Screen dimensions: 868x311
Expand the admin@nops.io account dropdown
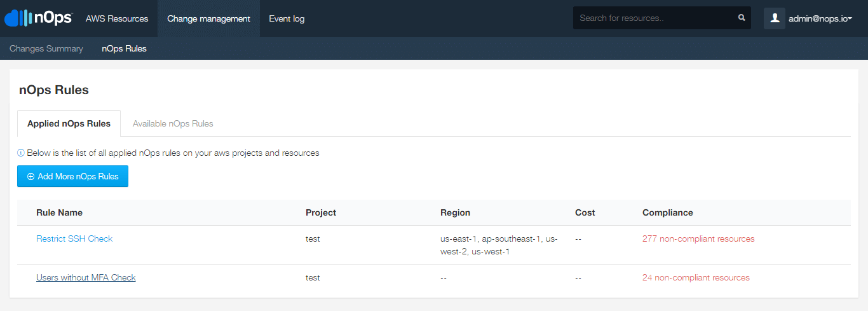820,18
